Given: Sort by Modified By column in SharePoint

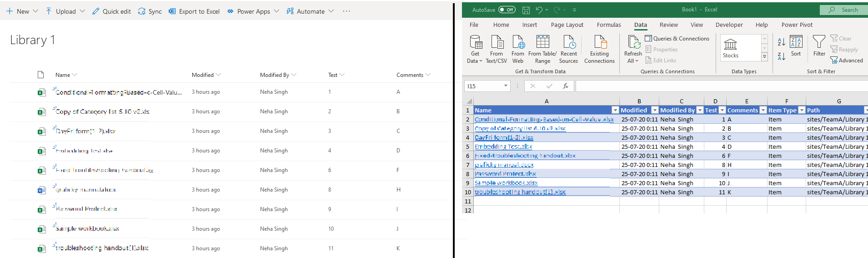Looking at the screenshot, I should coord(278,75).
